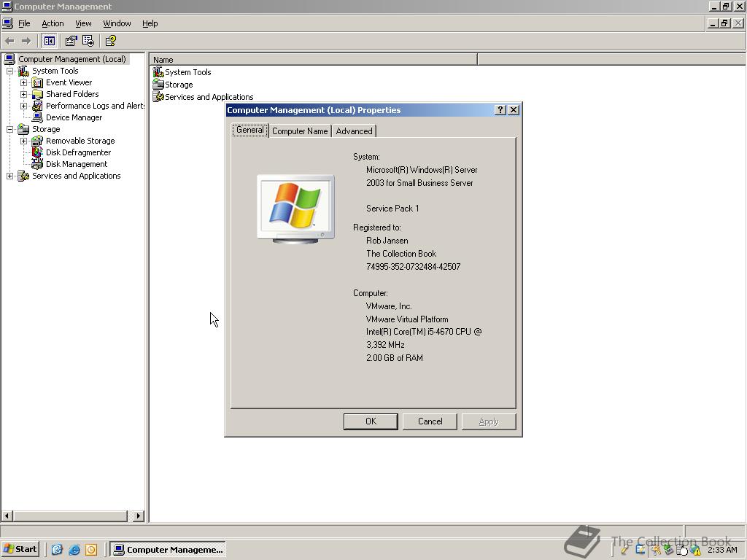Image resolution: width=747 pixels, height=560 pixels.
Task: Click the 'System Tools' label in tree
Action: point(55,71)
